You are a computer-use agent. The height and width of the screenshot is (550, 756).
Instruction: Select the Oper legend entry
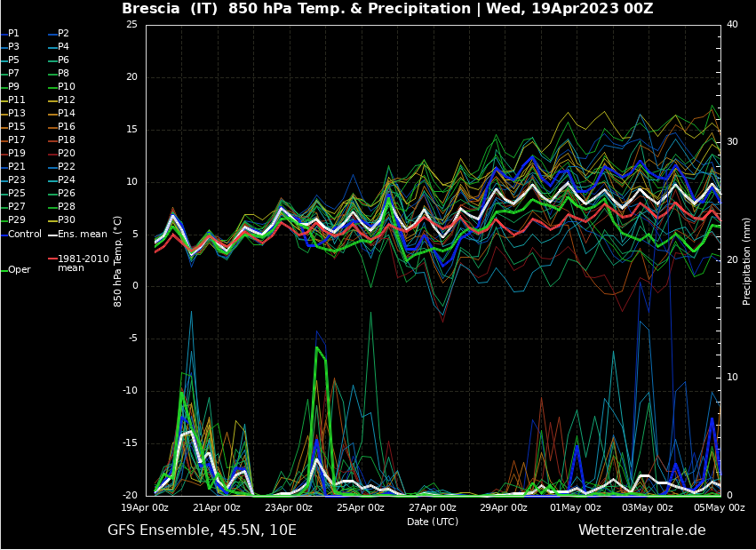click(x=19, y=269)
